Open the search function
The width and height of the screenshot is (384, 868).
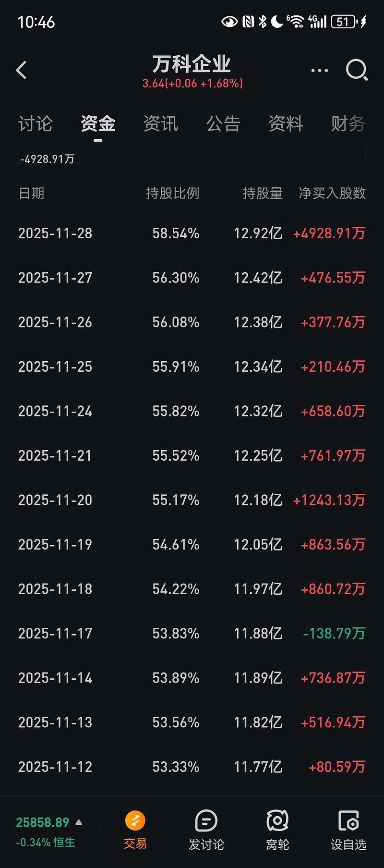point(356,70)
